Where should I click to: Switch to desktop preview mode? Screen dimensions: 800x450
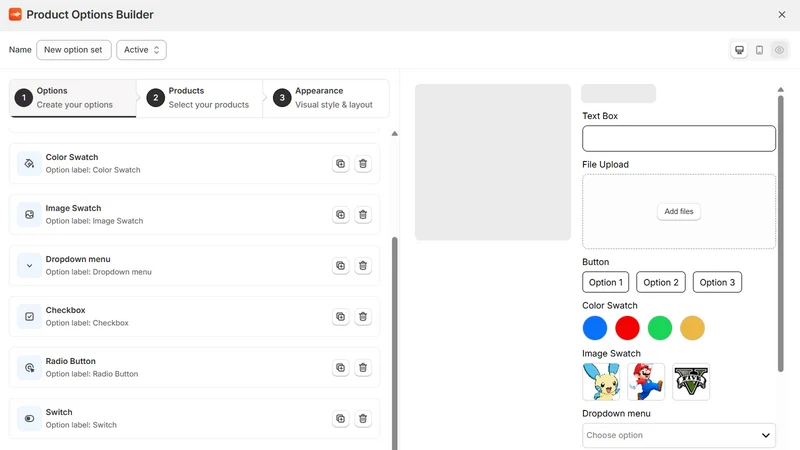[x=739, y=50]
